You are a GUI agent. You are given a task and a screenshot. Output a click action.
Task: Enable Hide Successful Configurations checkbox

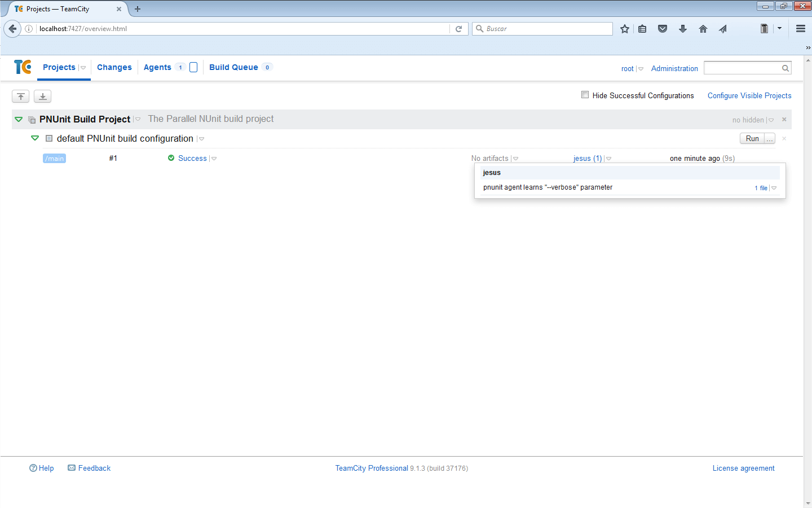pyautogui.click(x=585, y=95)
